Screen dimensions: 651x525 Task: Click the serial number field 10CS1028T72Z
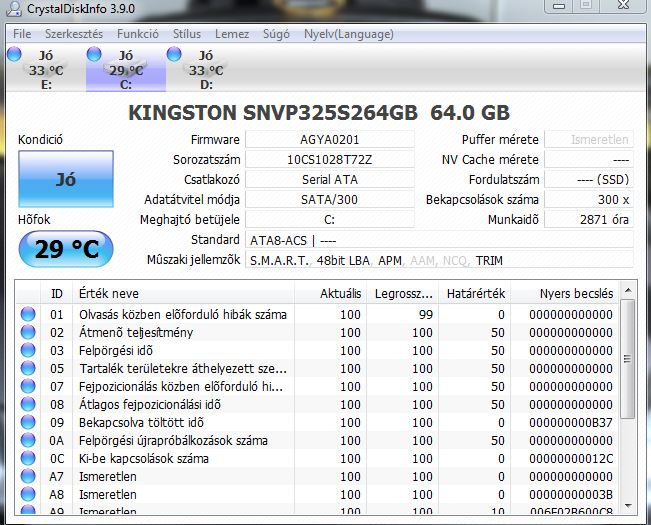[330, 159]
